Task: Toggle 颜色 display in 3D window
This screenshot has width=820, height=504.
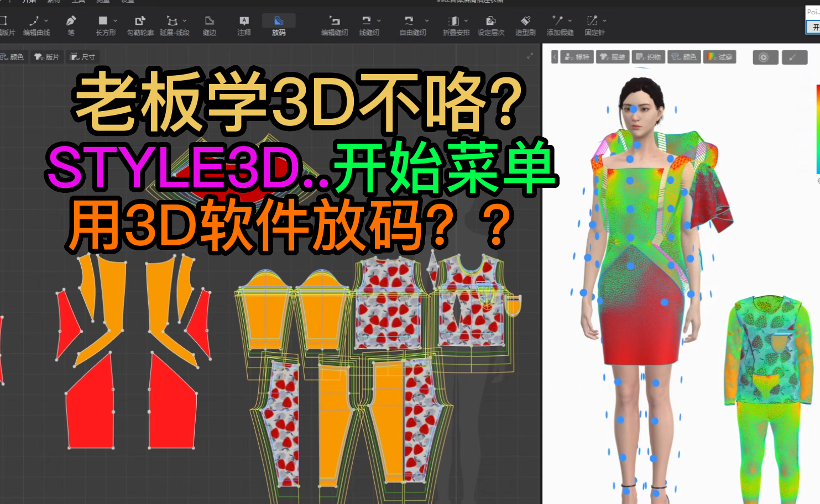Action: click(684, 57)
